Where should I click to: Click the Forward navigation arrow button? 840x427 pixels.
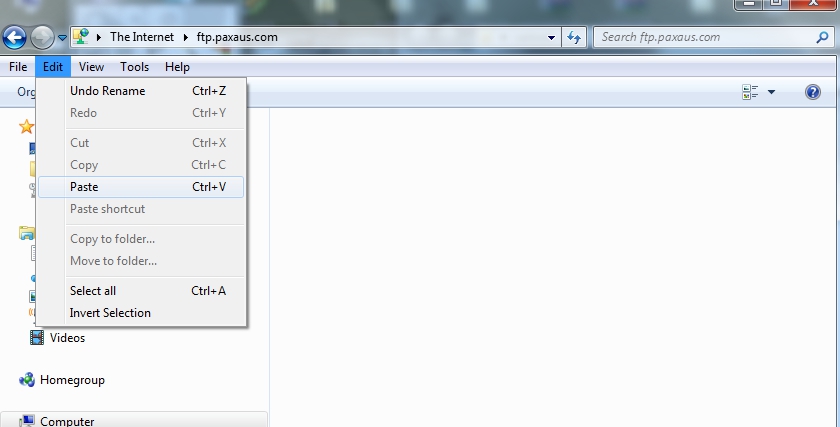(x=42, y=38)
